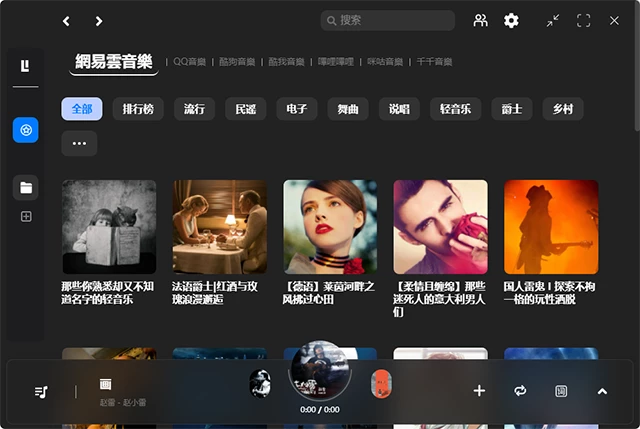Viewport: 640px width, 429px height.
Task: Select the 乡村 category filter
Action: point(563,109)
